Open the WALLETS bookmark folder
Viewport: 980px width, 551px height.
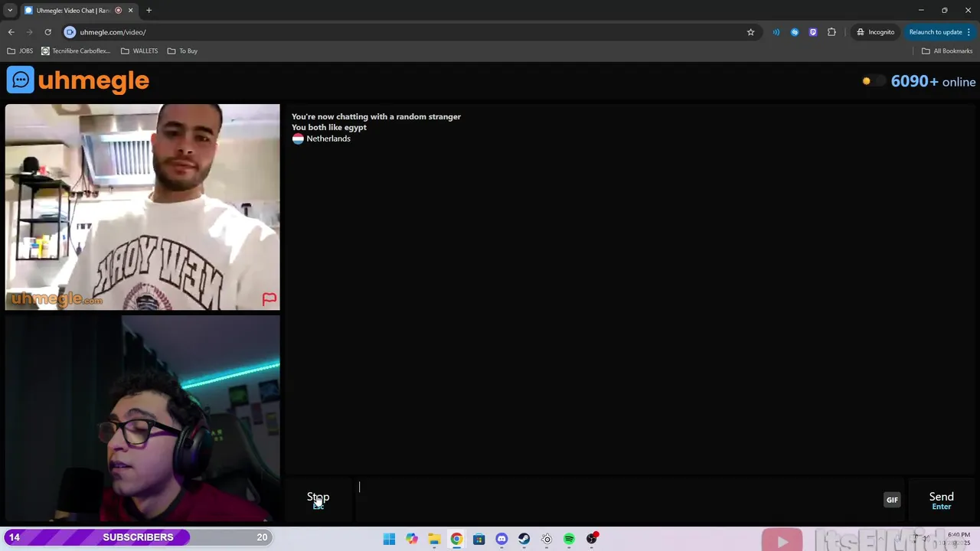pyautogui.click(x=139, y=51)
